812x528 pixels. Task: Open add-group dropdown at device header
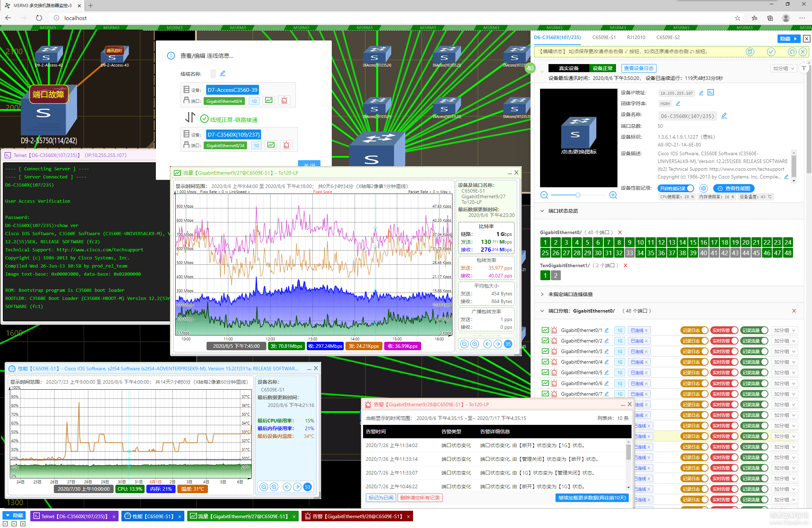(x=783, y=68)
